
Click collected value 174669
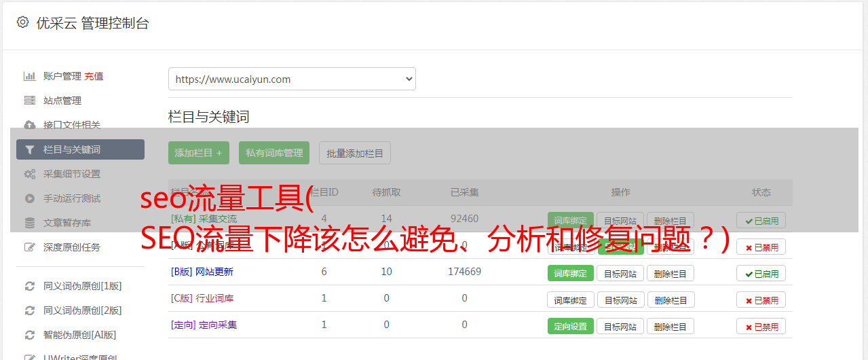[x=464, y=272]
